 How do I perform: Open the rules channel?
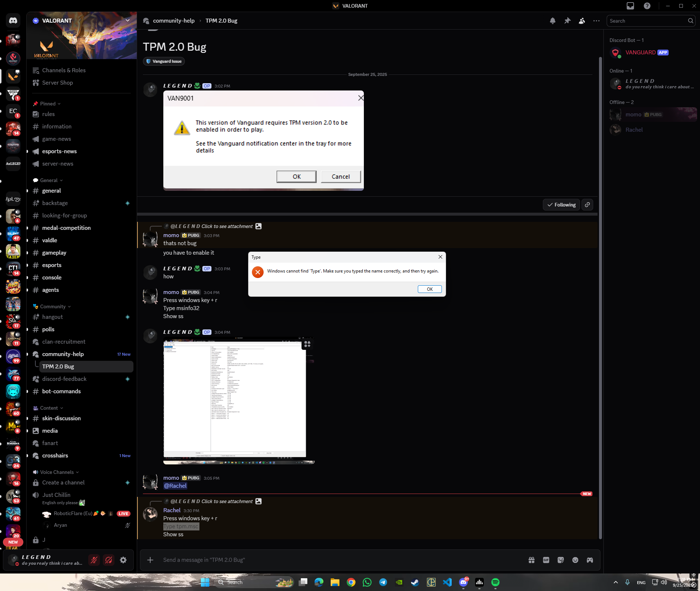48,114
